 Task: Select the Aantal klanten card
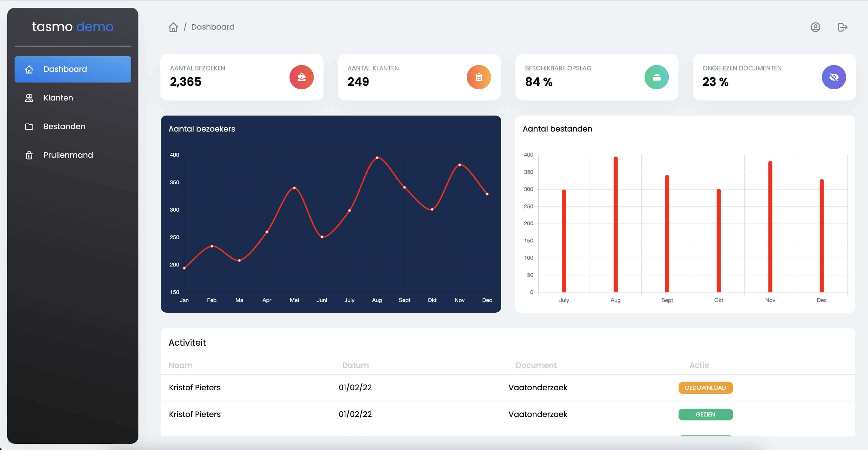(x=419, y=77)
